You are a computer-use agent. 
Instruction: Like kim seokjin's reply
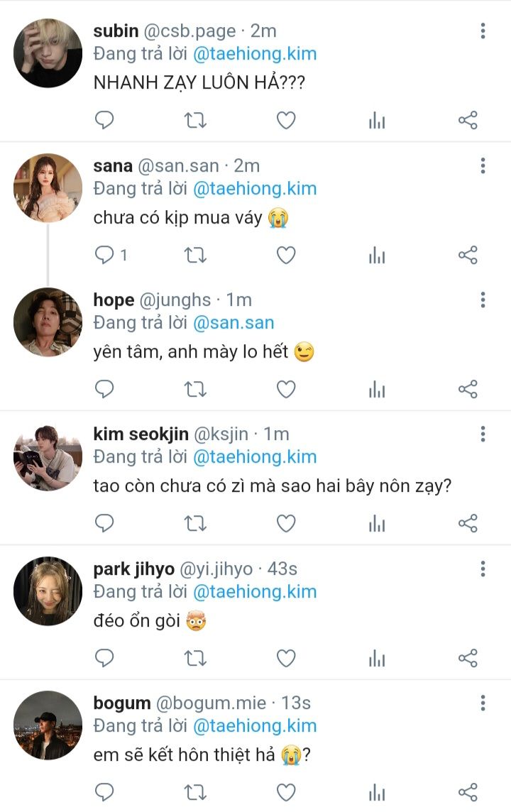(x=286, y=524)
